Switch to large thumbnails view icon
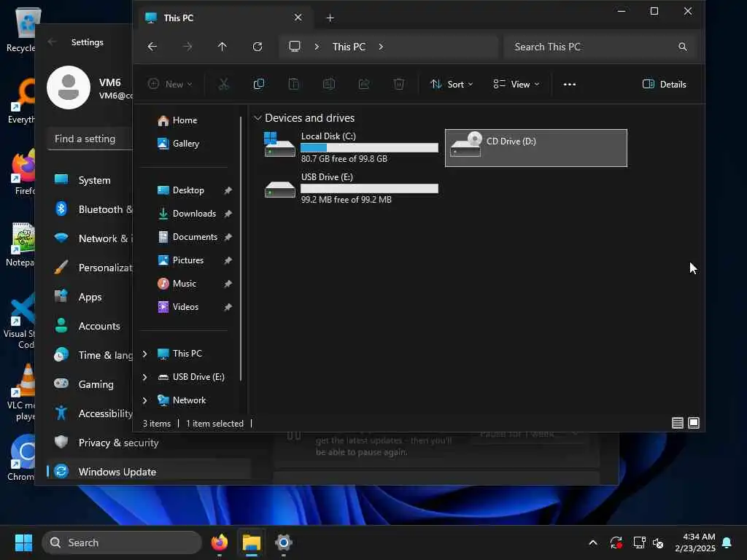Viewport: 747px width, 560px height. click(x=694, y=423)
